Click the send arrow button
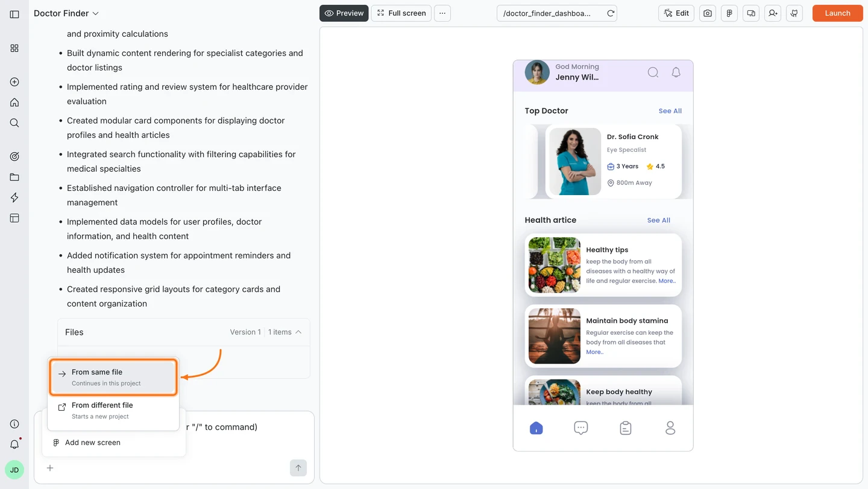868x489 pixels. pyautogui.click(x=298, y=468)
